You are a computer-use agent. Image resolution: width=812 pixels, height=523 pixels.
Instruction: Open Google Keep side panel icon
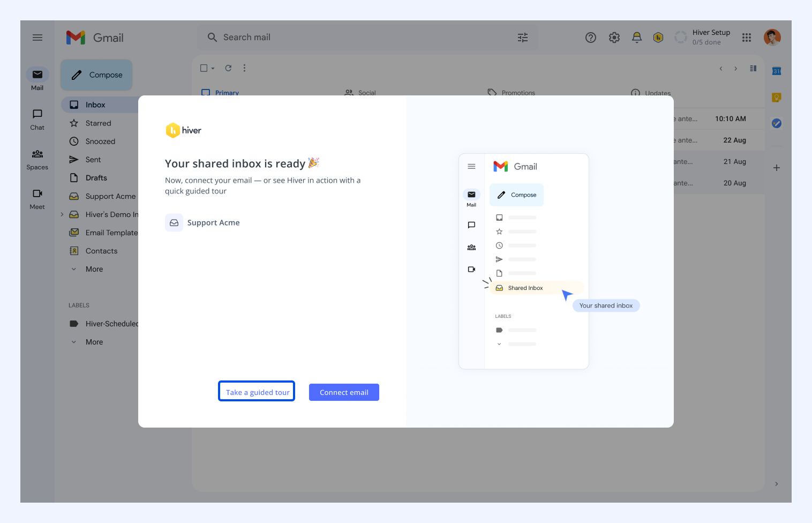coord(777,98)
